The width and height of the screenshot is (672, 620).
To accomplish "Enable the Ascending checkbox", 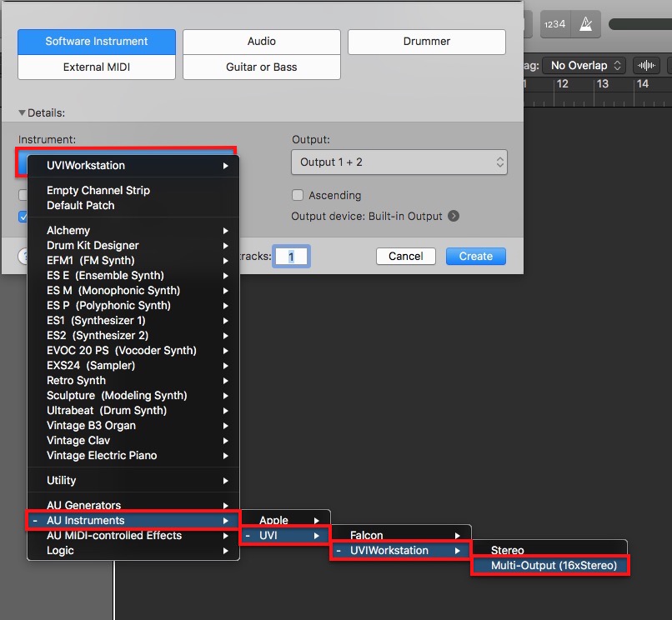I will click(298, 195).
